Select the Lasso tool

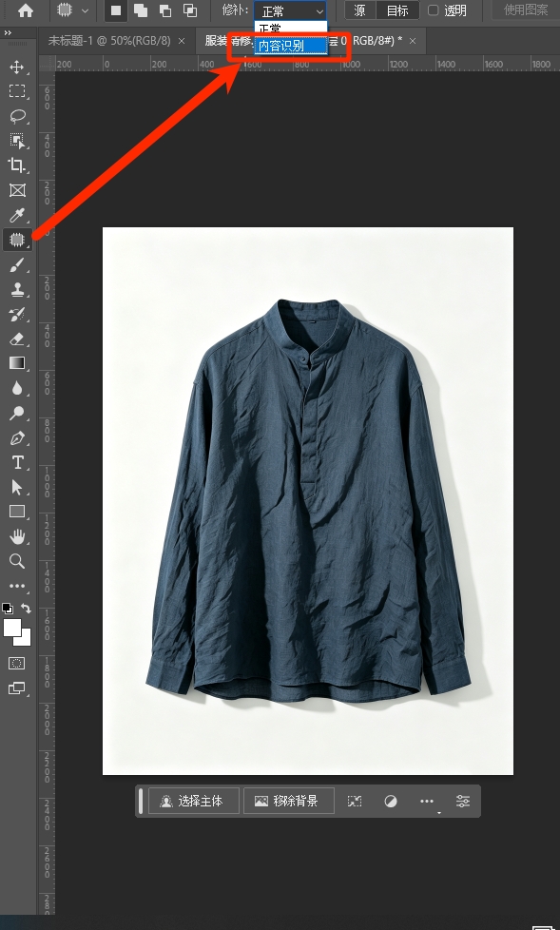pyautogui.click(x=16, y=116)
